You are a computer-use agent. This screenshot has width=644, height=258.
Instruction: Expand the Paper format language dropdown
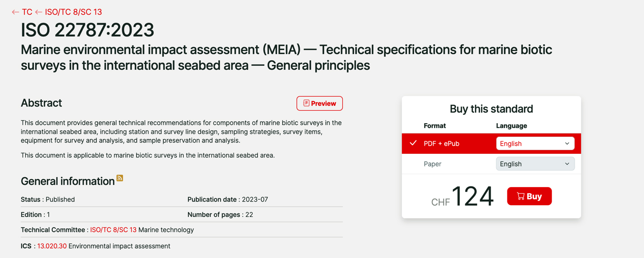click(535, 164)
